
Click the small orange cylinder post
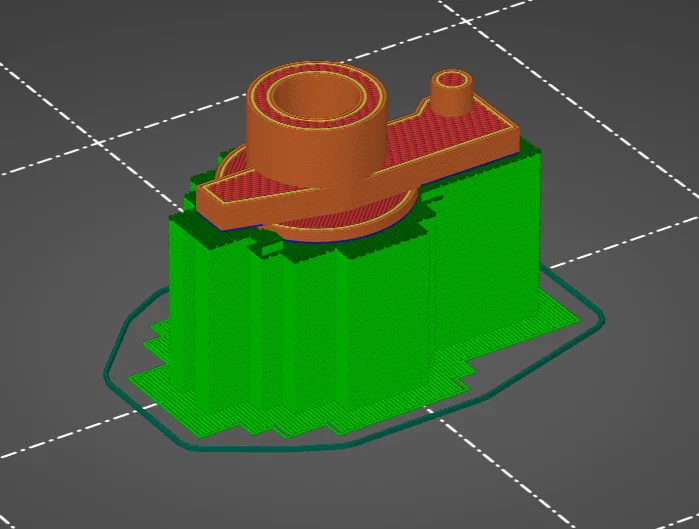(452, 93)
